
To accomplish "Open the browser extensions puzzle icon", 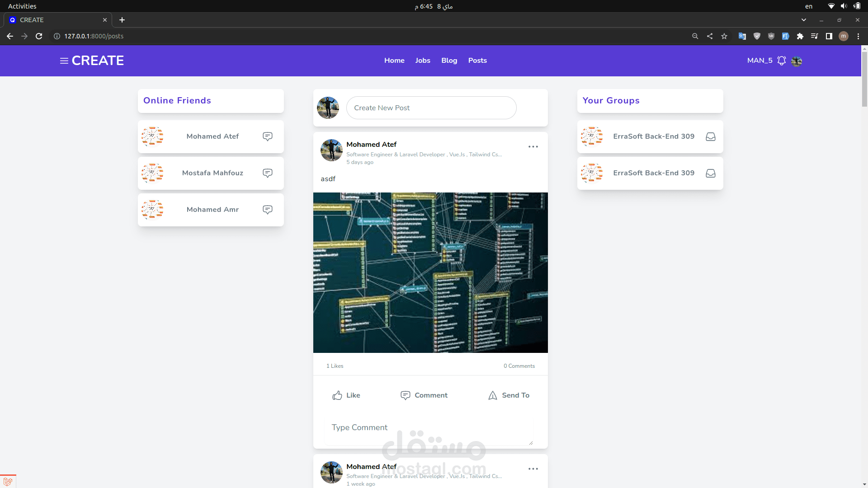I will 800,36.
